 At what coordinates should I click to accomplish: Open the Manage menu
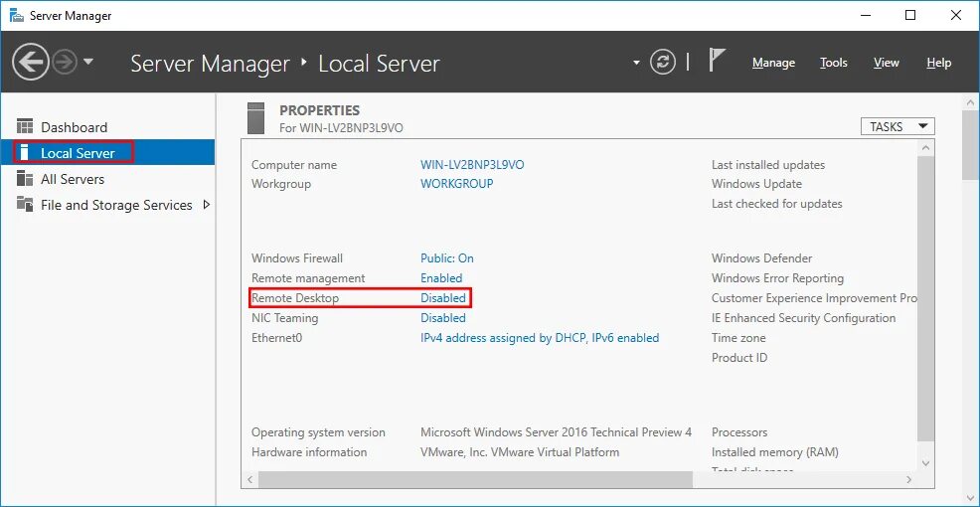pyautogui.click(x=773, y=63)
